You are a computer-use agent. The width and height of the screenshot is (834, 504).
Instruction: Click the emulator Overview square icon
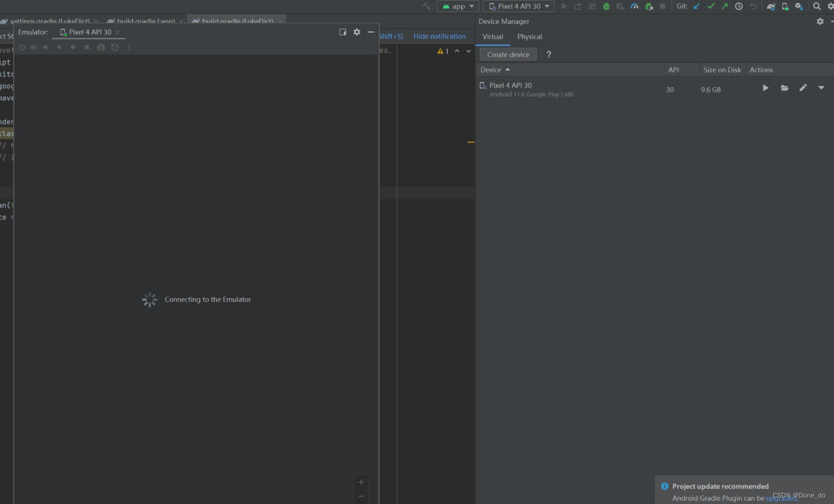pos(87,47)
